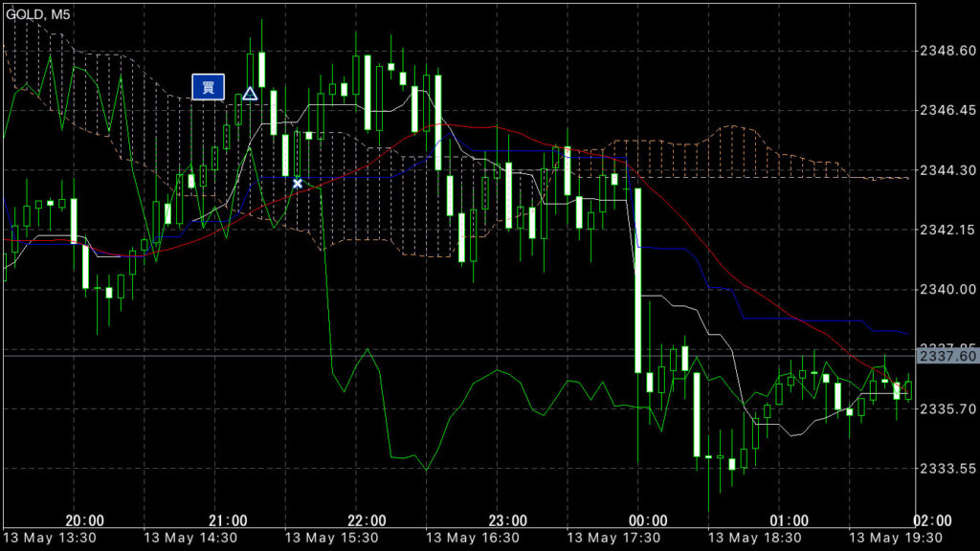Click the 13 May 16:30 date label
This screenshot has width=980, height=551.
coord(473,538)
